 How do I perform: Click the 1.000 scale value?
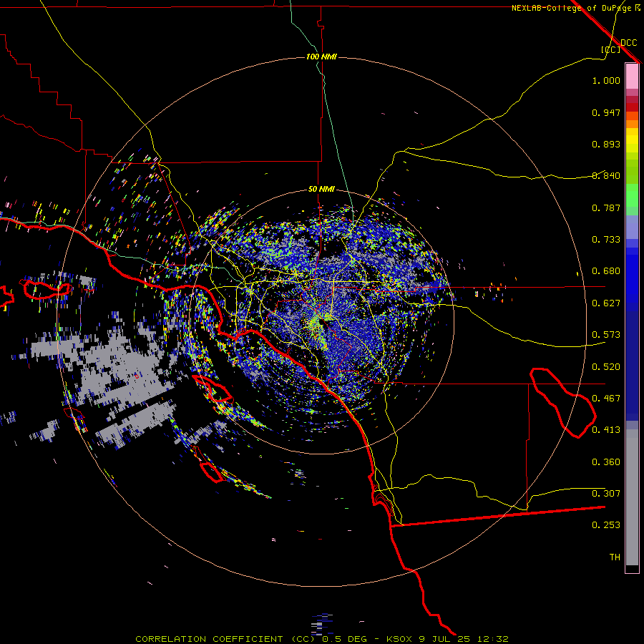point(606,80)
